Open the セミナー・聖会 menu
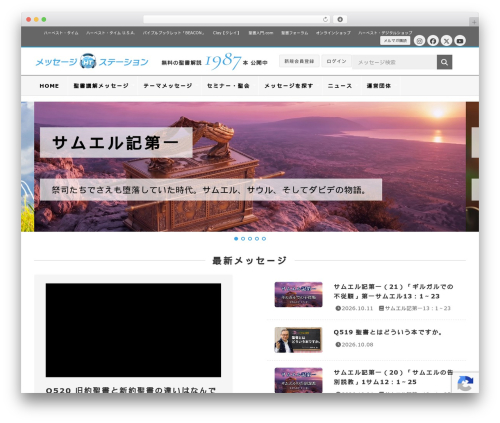This screenshot has height=423, width=500. (228, 86)
